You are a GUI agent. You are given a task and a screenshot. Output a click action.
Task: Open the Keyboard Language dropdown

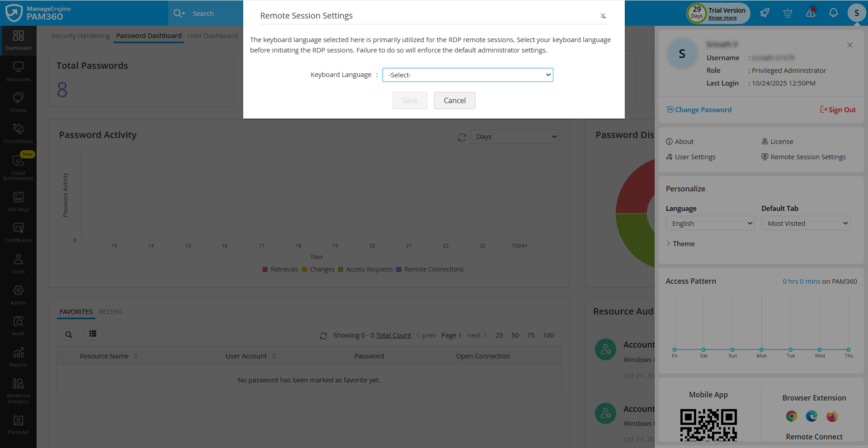tap(467, 75)
